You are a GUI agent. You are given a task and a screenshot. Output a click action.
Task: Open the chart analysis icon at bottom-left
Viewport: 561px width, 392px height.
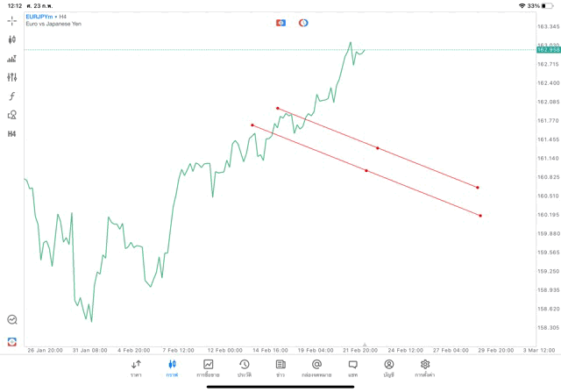tap(12, 320)
